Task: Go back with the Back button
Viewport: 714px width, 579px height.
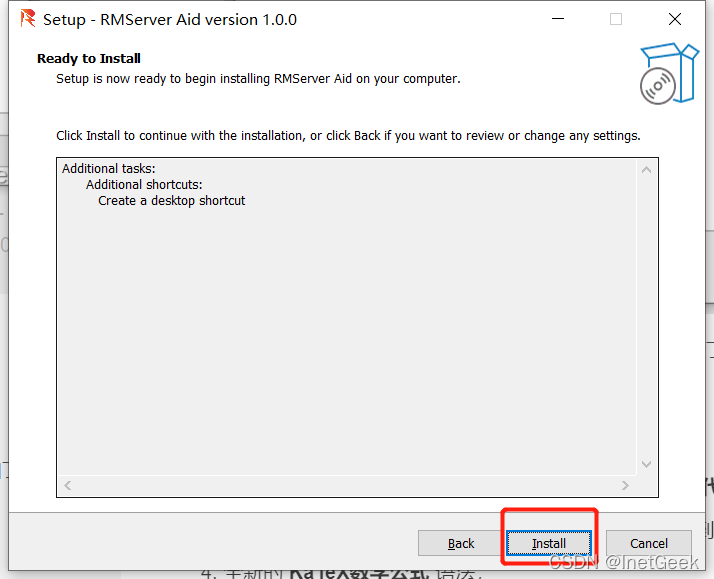Action: [460, 543]
